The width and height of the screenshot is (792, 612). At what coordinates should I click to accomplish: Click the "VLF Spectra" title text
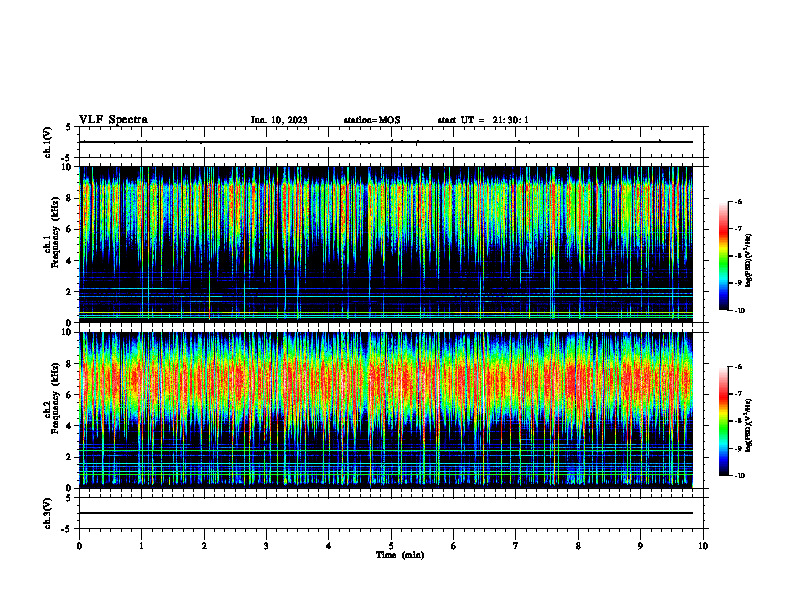tap(113, 120)
